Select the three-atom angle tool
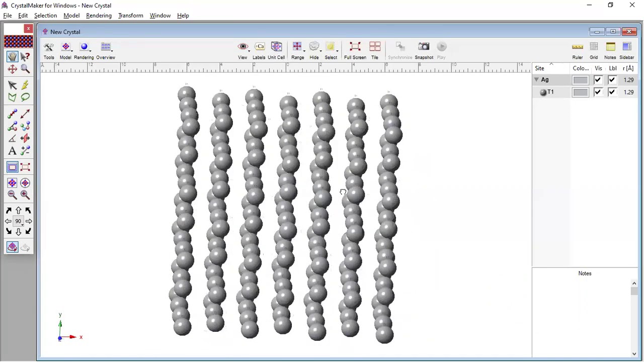The height and width of the screenshot is (362, 644). point(12,126)
